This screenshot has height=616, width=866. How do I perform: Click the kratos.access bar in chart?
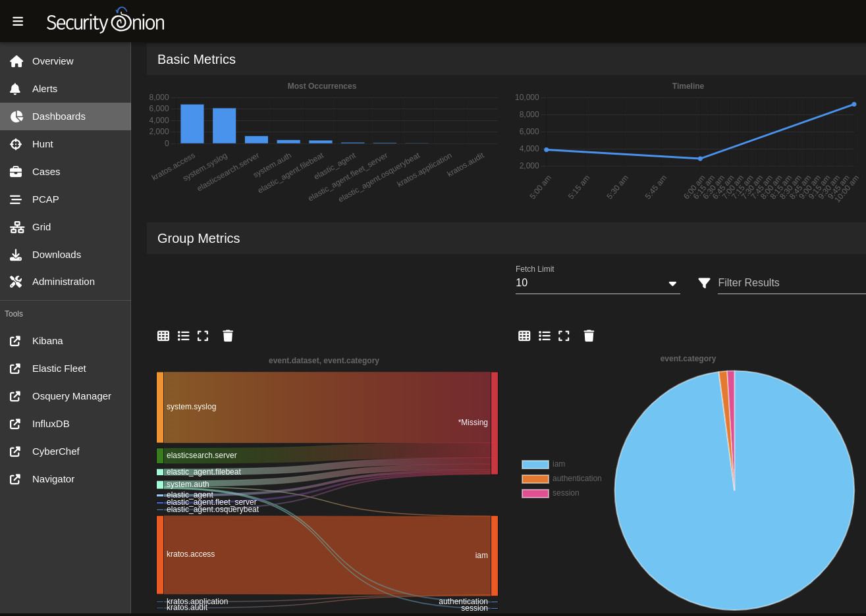[192, 124]
